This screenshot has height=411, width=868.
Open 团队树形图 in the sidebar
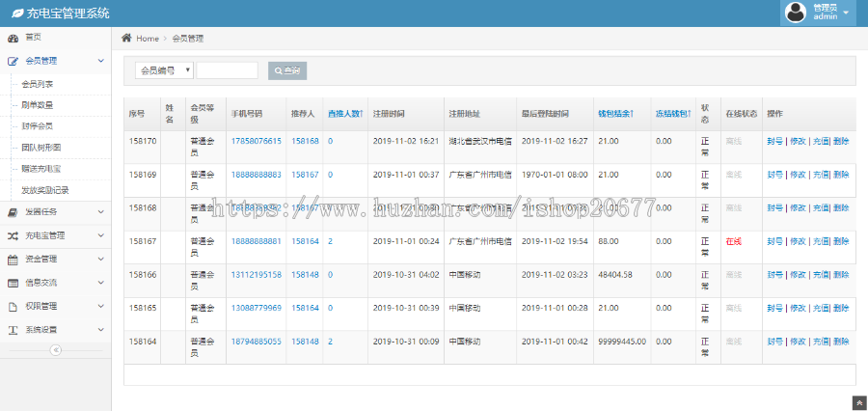(41, 148)
